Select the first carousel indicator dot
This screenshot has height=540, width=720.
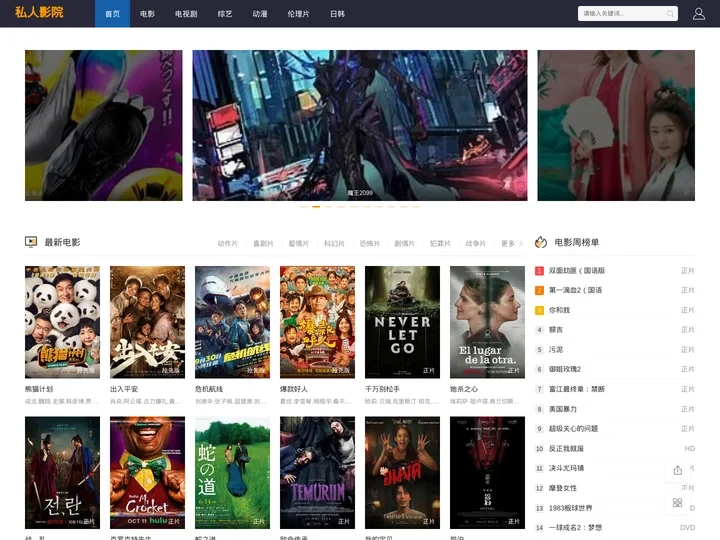point(304,207)
